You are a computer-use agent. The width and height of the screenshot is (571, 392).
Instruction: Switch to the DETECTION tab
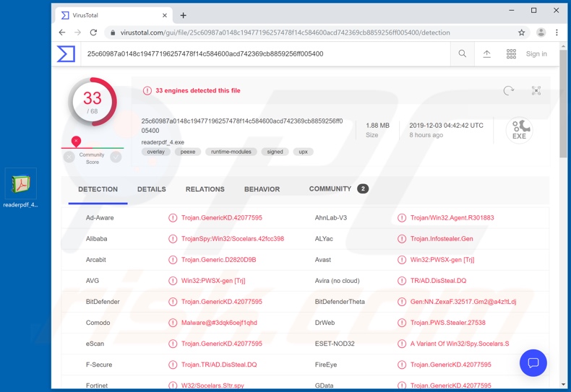[x=98, y=189]
